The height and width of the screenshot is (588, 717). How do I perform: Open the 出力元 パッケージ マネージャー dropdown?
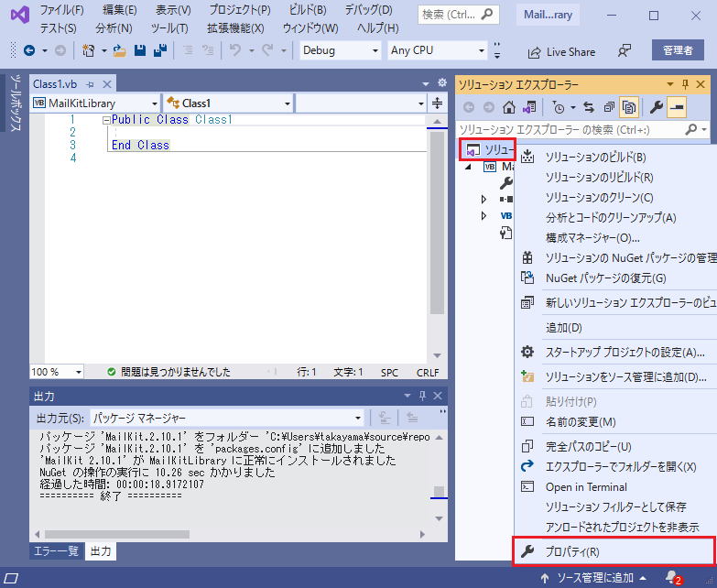pyautogui.click(x=227, y=418)
